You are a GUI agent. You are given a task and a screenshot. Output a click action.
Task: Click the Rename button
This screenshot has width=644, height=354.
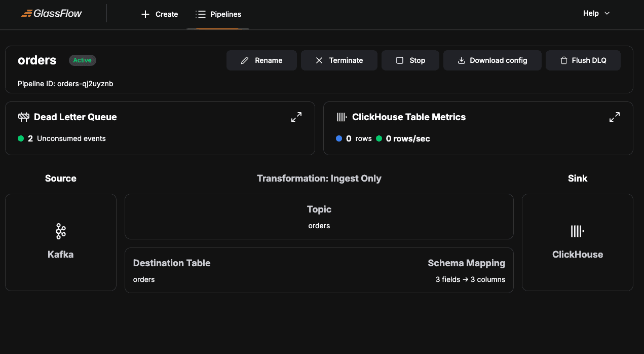261,60
